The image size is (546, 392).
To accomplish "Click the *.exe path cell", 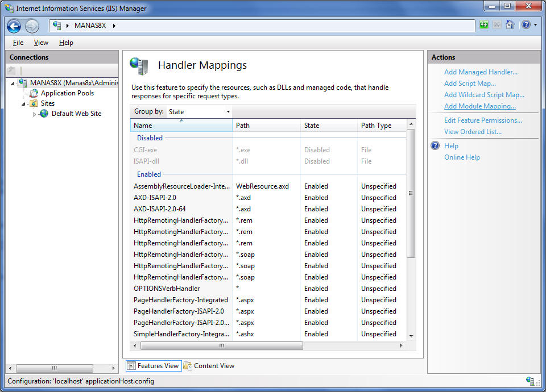I will (x=243, y=150).
